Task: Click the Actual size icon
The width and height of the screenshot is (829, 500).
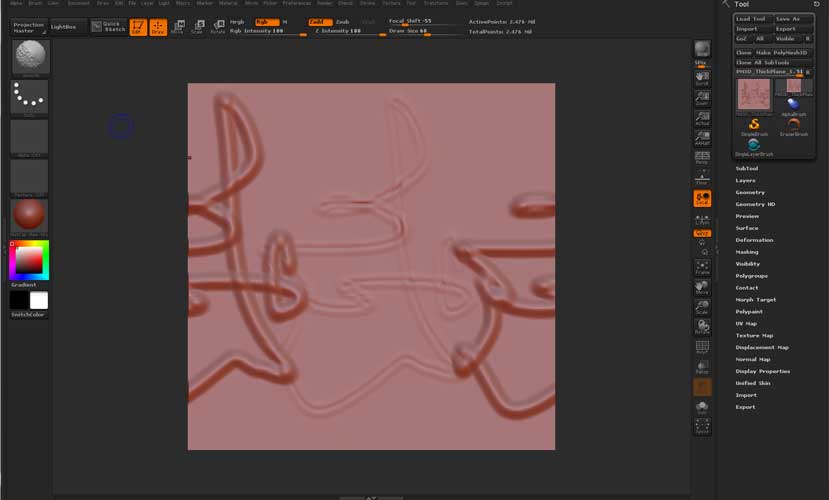Action: pos(702,118)
